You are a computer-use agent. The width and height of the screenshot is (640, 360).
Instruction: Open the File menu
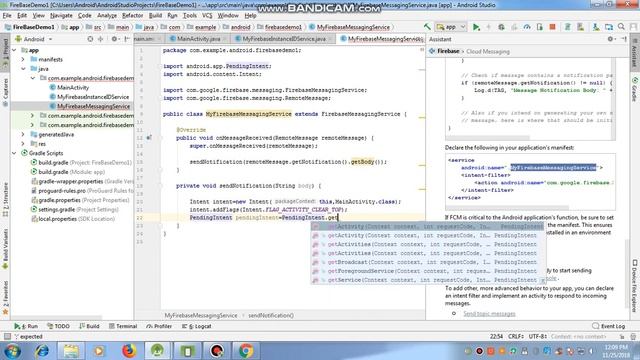pos(7,16)
